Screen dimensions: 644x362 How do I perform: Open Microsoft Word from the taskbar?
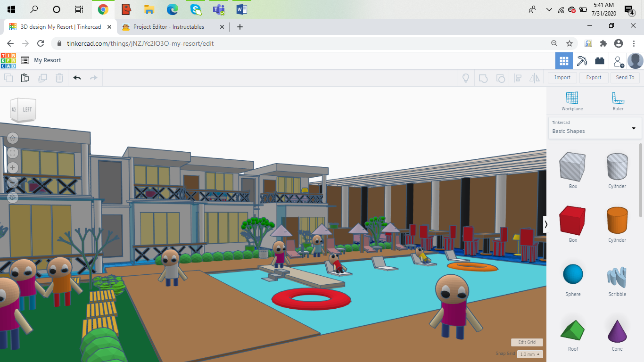click(x=241, y=9)
